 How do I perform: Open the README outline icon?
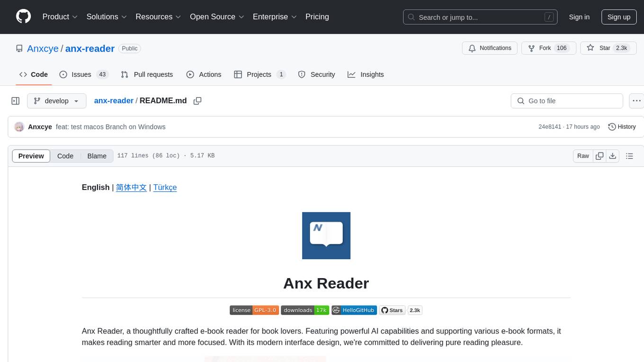tap(629, 156)
